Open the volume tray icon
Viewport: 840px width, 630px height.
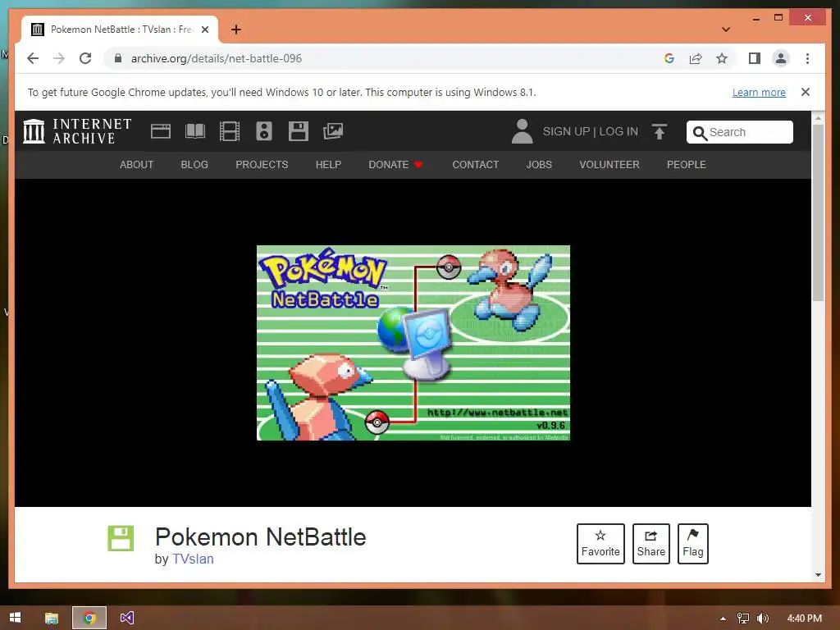click(763, 619)
